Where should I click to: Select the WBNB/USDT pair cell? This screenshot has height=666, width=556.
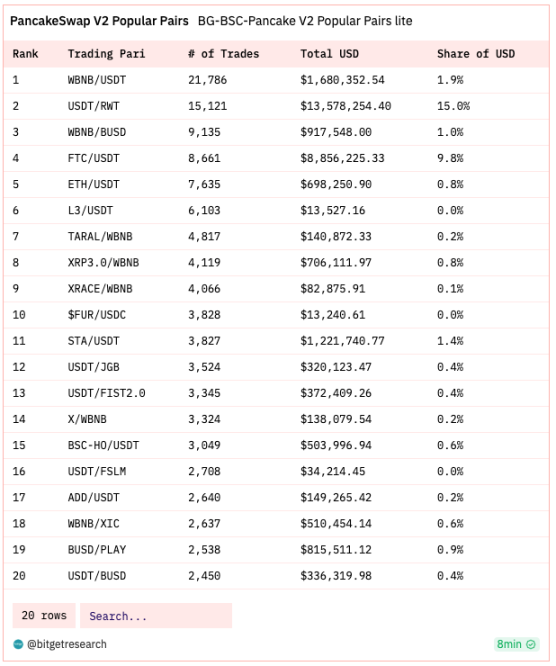[x=97, y=80]
